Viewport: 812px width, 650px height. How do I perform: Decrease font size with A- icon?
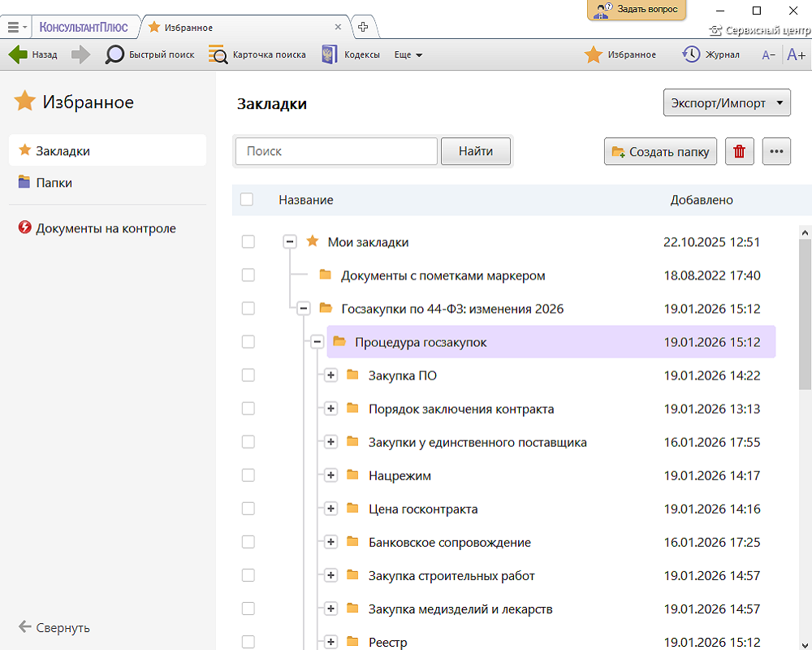click(768, 55)
